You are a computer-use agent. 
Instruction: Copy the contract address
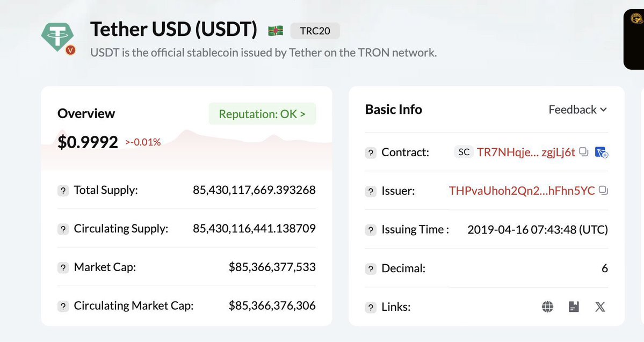pyautogui.click(x=584, y=152)
